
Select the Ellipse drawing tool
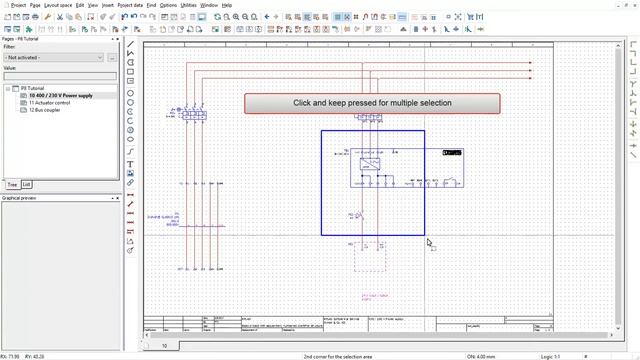coord(131,140)
